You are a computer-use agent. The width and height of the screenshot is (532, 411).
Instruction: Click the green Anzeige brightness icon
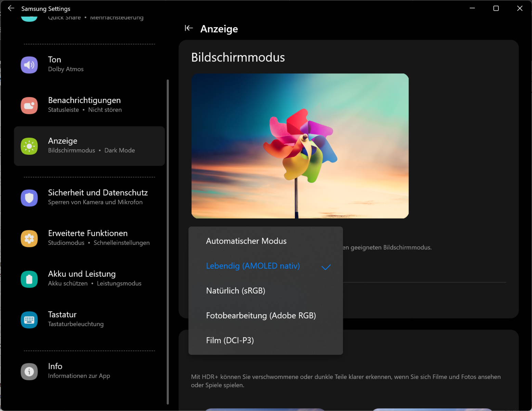[29, 146]
